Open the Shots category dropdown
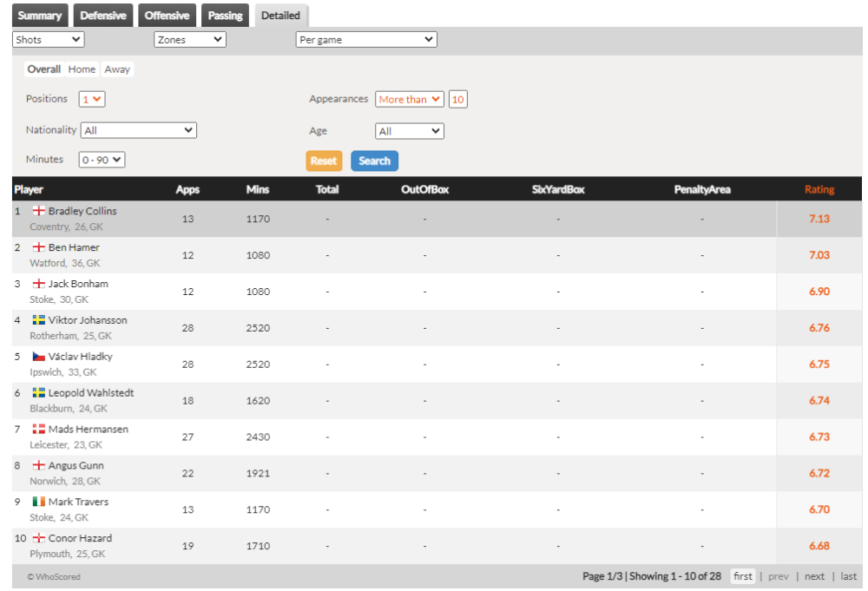This screenshot has height=591, width=868. click(x=49, y=40)
